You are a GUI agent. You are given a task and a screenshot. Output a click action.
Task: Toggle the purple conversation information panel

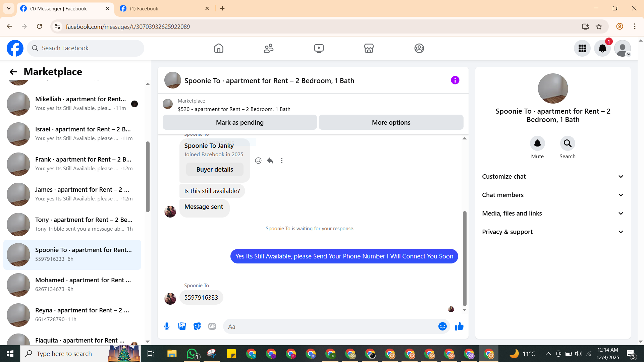pos(455,80)
